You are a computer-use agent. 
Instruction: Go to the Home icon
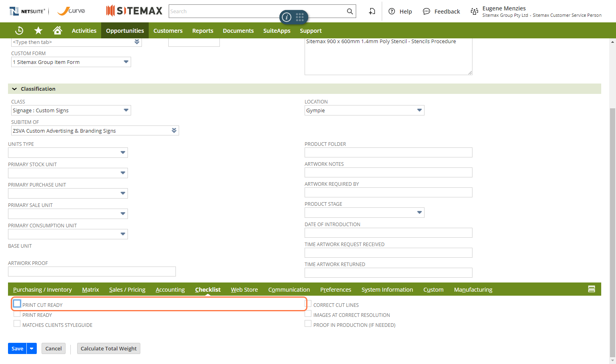pos(58,30)
